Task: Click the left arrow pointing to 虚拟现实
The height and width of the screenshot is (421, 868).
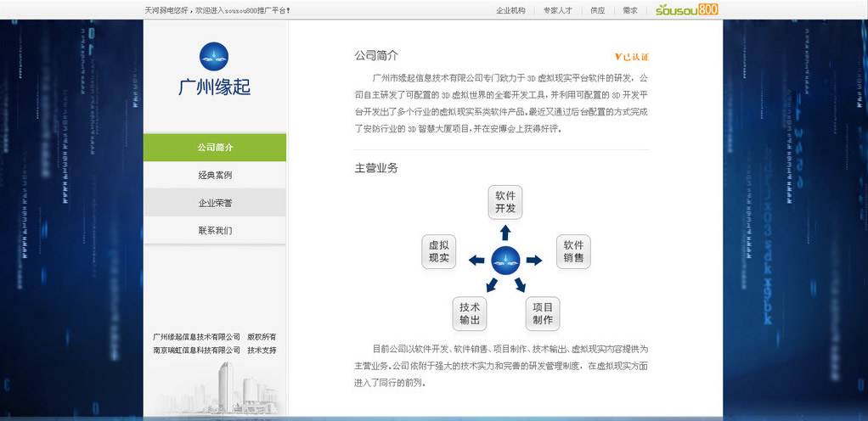Action: [476, 260]
